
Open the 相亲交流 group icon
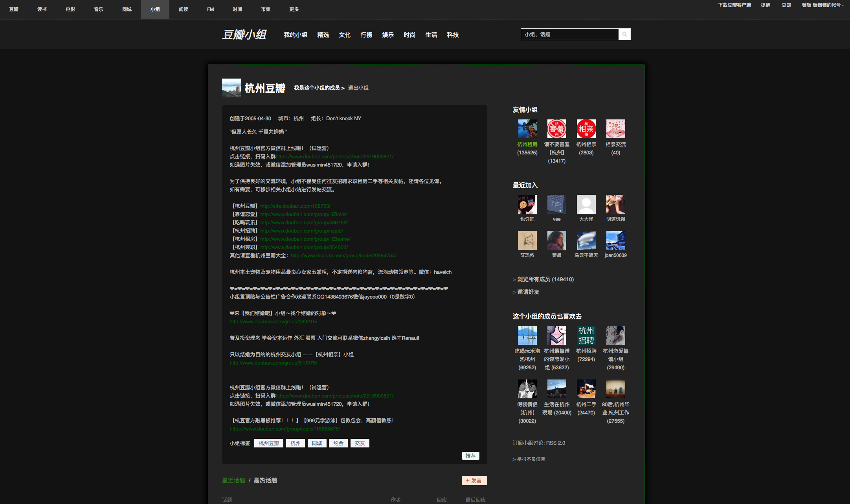[616, 129]
